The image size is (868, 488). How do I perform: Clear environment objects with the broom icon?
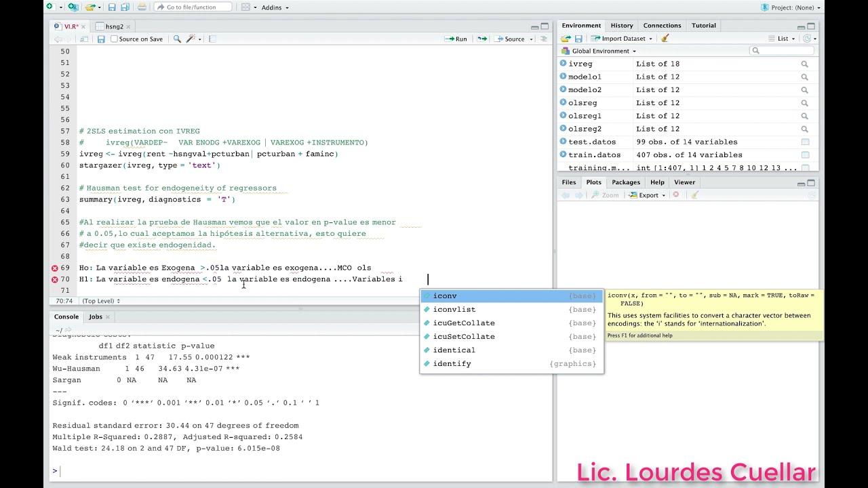click(x=665, y=39)
